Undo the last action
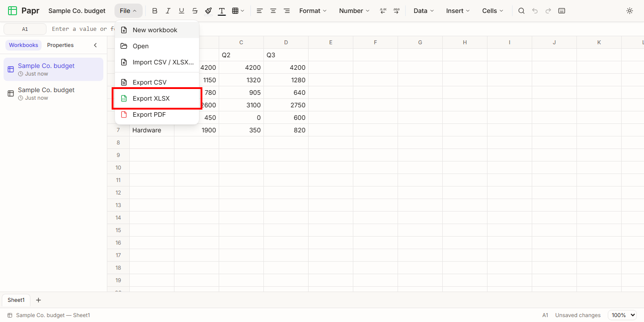The height and width of the screenshot is (322, 644). pos(535,11)
